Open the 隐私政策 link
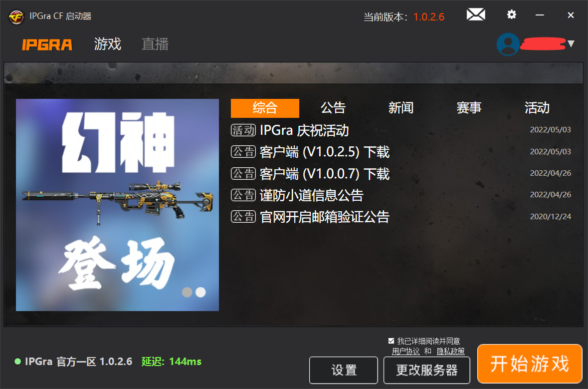Viewport: 588px width, 389px height. [451, 351]
